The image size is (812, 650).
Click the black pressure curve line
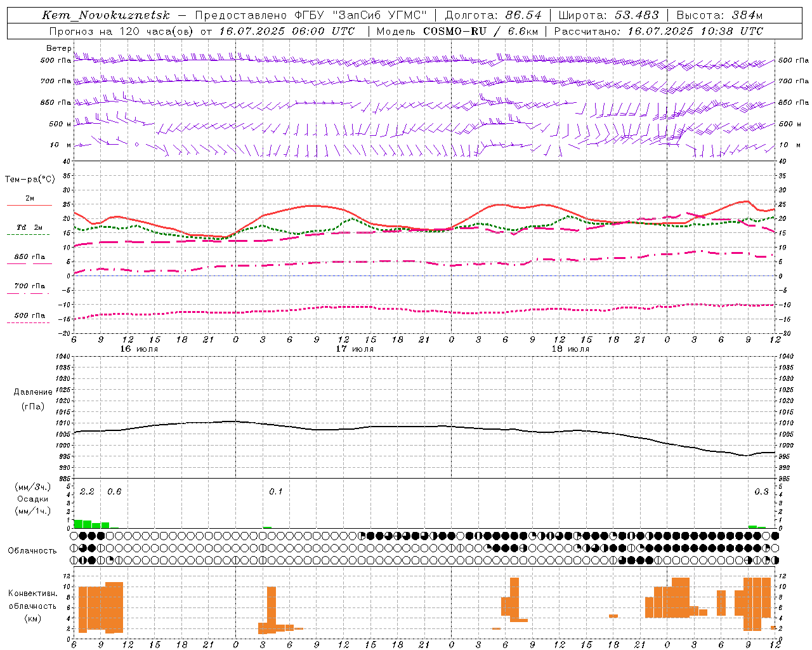point(424,427)
